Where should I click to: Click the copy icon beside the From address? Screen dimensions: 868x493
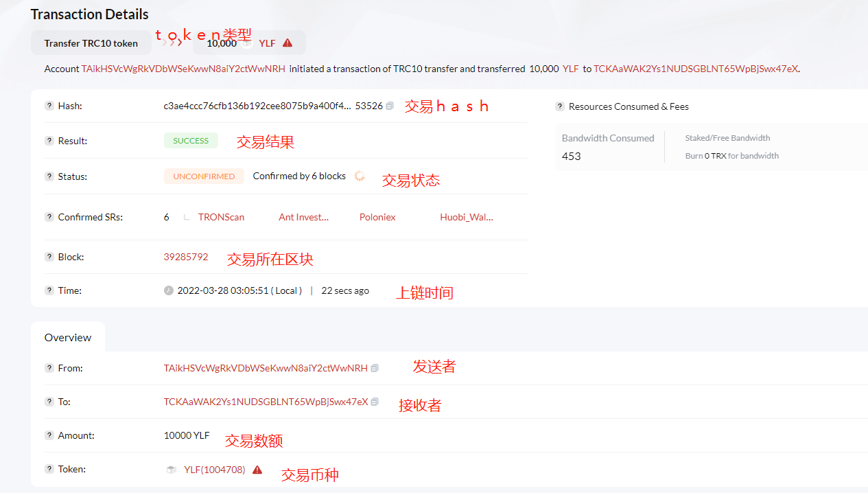point(375,368)
